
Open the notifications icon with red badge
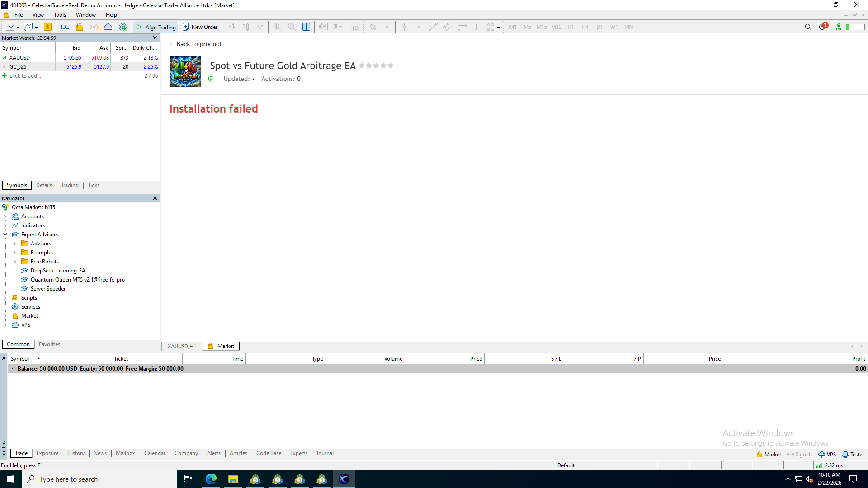[x=823, y=27]
